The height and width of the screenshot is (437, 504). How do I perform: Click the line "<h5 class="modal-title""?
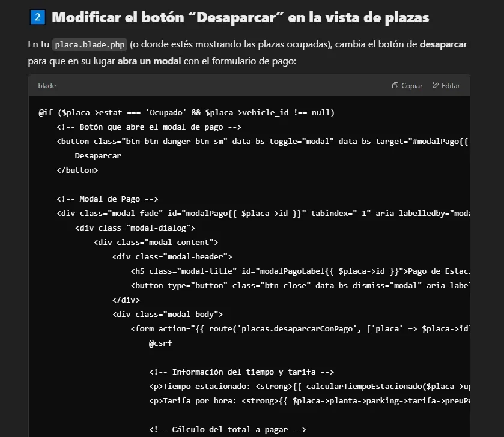click(300, 271)
